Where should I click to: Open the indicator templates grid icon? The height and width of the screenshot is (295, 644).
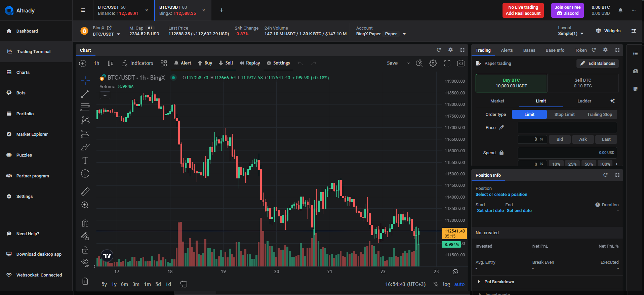click(164, 63)
